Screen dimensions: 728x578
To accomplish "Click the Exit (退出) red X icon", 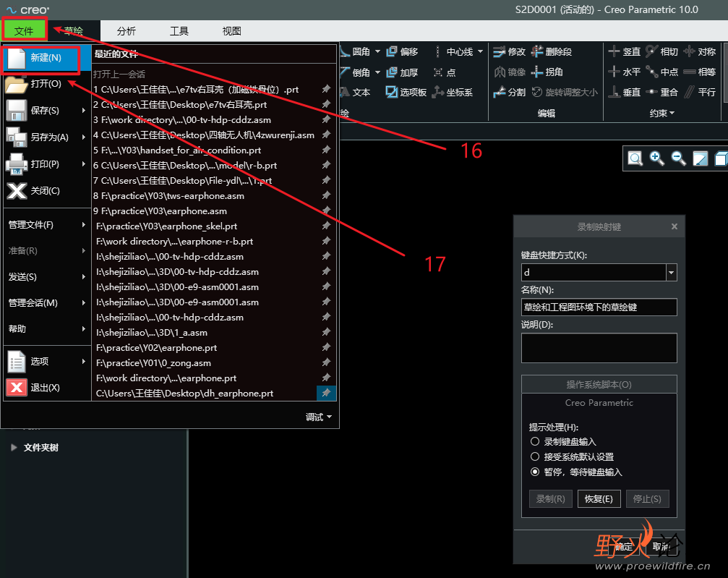I will [x=16, y=388].
